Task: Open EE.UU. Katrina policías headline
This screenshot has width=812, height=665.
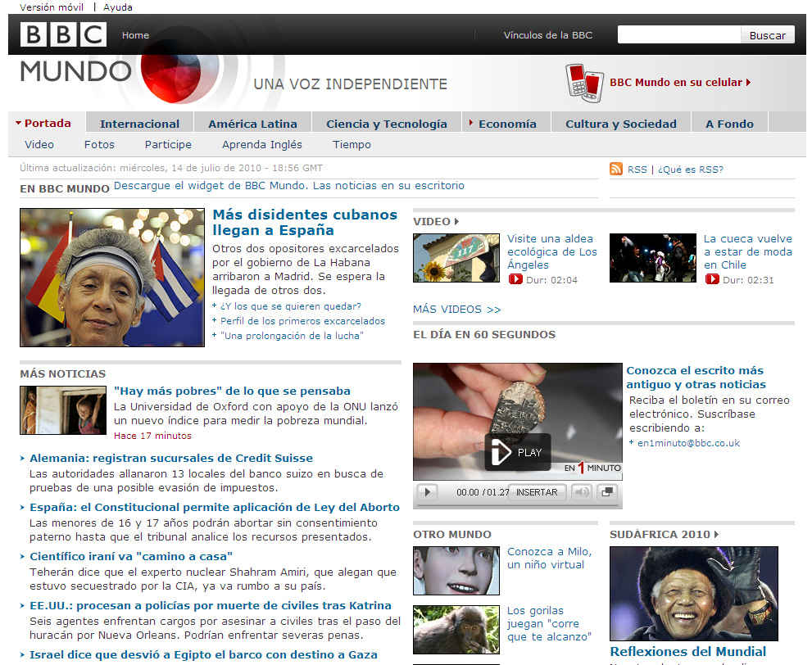Action: pos(211,605)
